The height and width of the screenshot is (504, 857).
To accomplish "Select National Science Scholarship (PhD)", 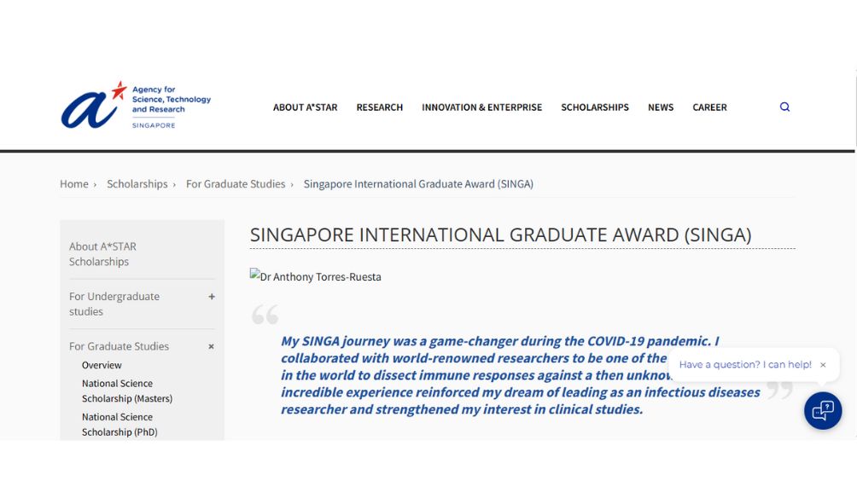I will point(120,425).
